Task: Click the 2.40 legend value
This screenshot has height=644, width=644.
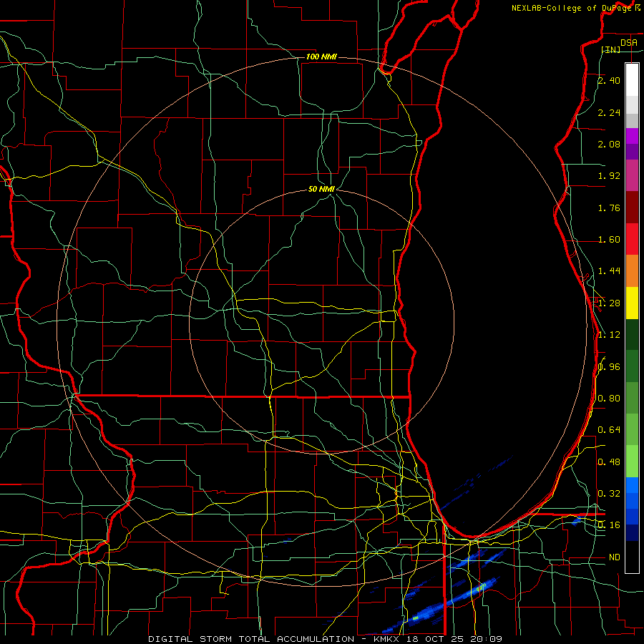Action: point(609,80)
